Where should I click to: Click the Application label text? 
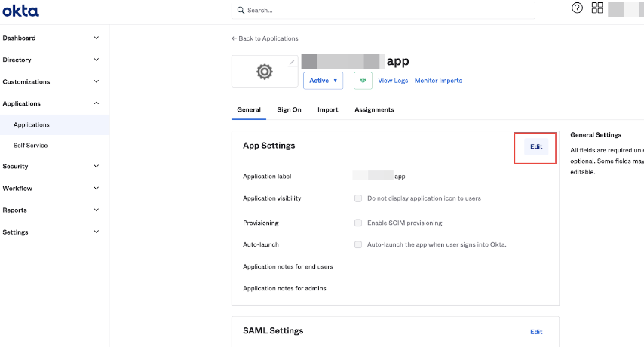coord(267,177)
